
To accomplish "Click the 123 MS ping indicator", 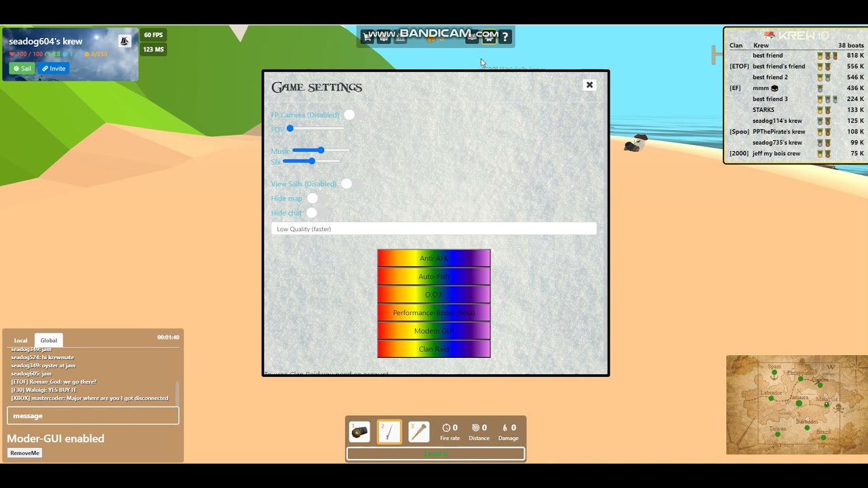I will click(153, 49).
